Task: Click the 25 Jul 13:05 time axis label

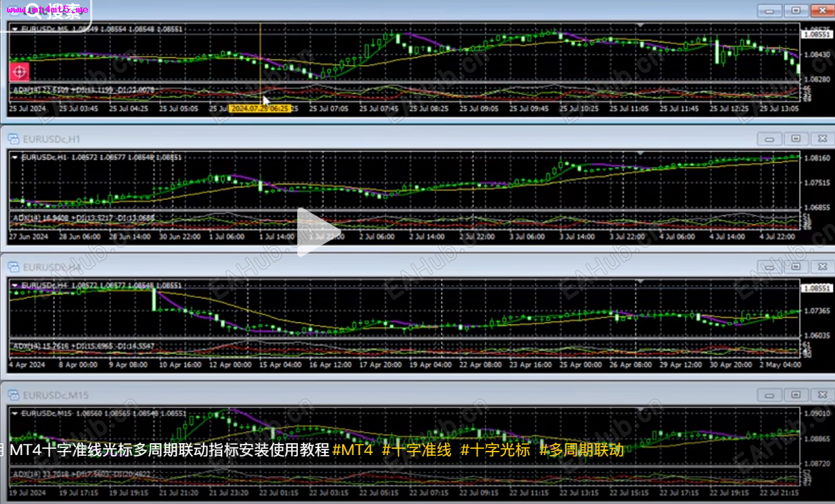Action: tap(779, 108)
